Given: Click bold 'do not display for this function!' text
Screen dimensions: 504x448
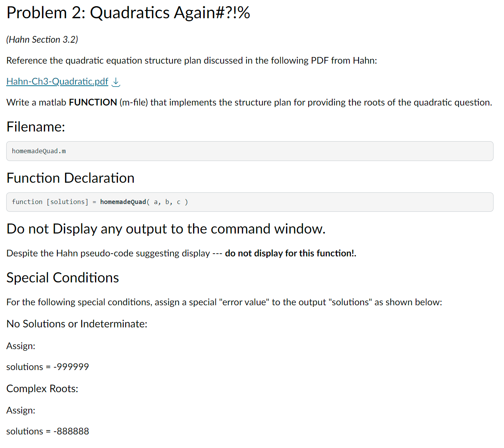Looking at the screenshot, I should point(291,253).
